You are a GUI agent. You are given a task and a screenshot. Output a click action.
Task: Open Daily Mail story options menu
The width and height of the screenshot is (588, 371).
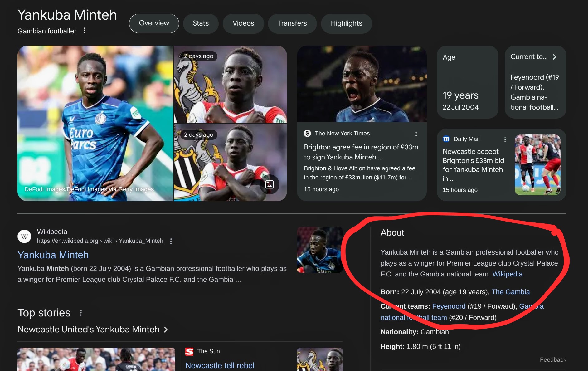click(505, 139)
